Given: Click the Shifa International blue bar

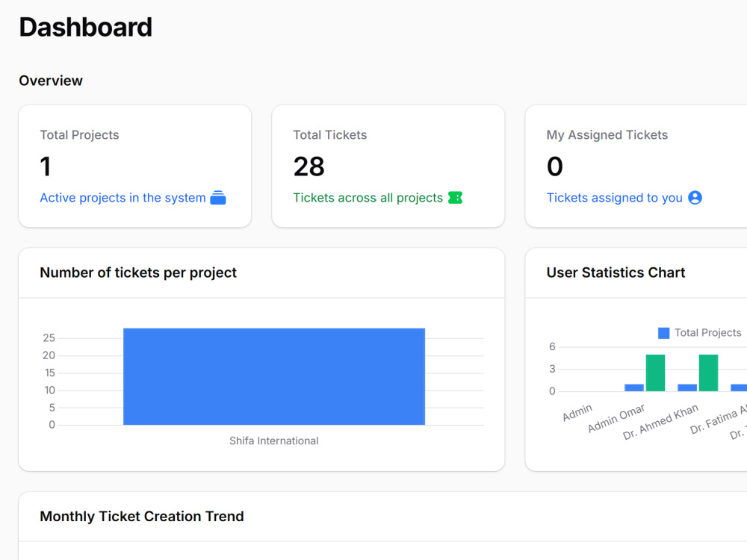Looking at the screenshot, I should point(274,376).
